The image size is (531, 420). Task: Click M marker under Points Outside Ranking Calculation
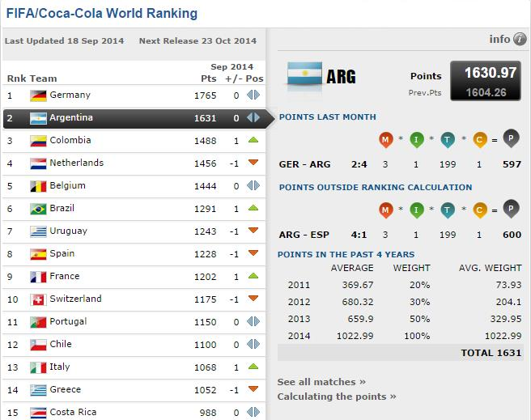click(x=386, y=210)
